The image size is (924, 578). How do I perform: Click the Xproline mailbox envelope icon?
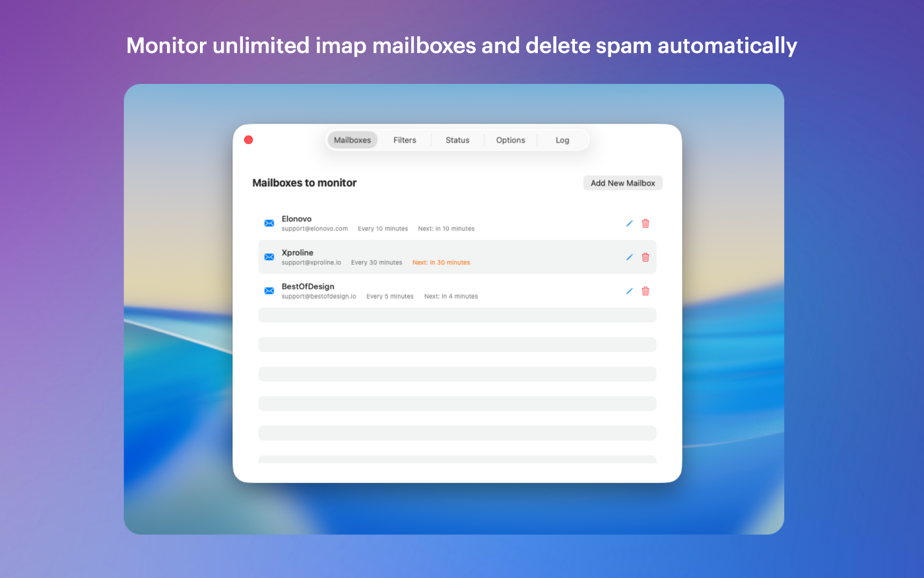(269, 257)
